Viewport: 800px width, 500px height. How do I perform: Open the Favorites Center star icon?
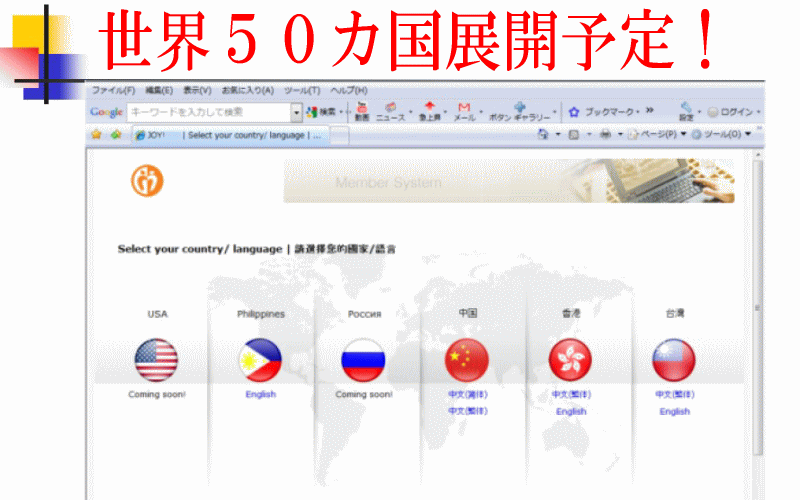pyautogui.click(x=96, y=135)
